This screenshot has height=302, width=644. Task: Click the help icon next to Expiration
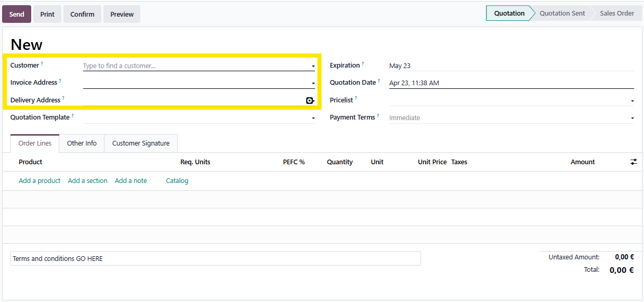(363, 63)
